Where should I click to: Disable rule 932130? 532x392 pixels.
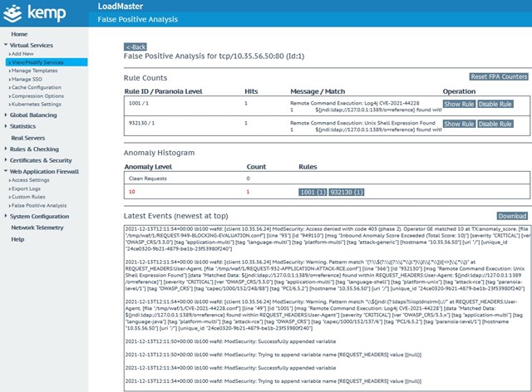coord(495,124)
